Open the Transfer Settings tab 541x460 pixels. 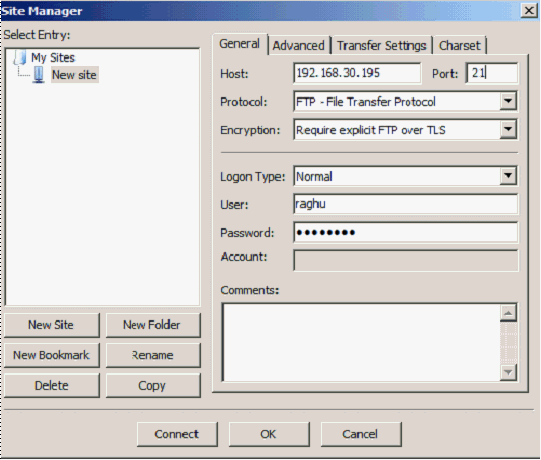[x=382, y=46]
